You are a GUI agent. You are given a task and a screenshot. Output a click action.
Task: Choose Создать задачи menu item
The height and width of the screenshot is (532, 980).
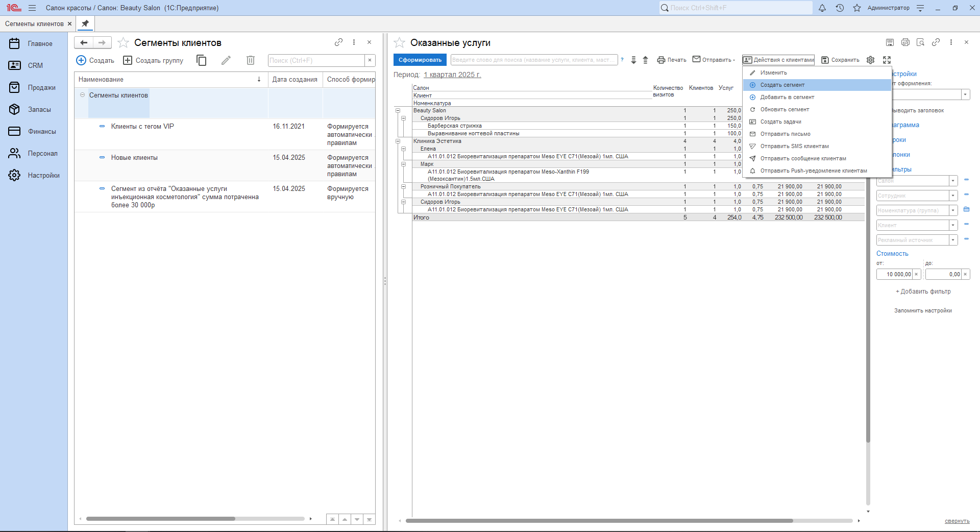(817, 122)
